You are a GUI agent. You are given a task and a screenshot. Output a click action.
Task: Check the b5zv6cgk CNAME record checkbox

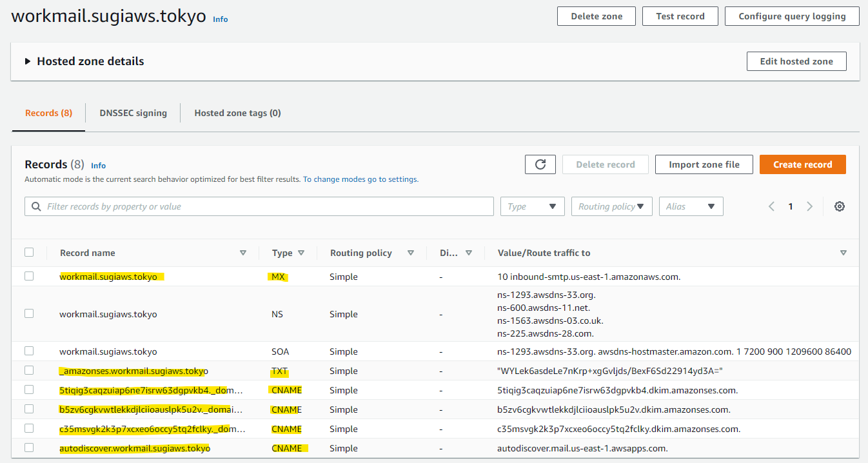pos(29,409)
